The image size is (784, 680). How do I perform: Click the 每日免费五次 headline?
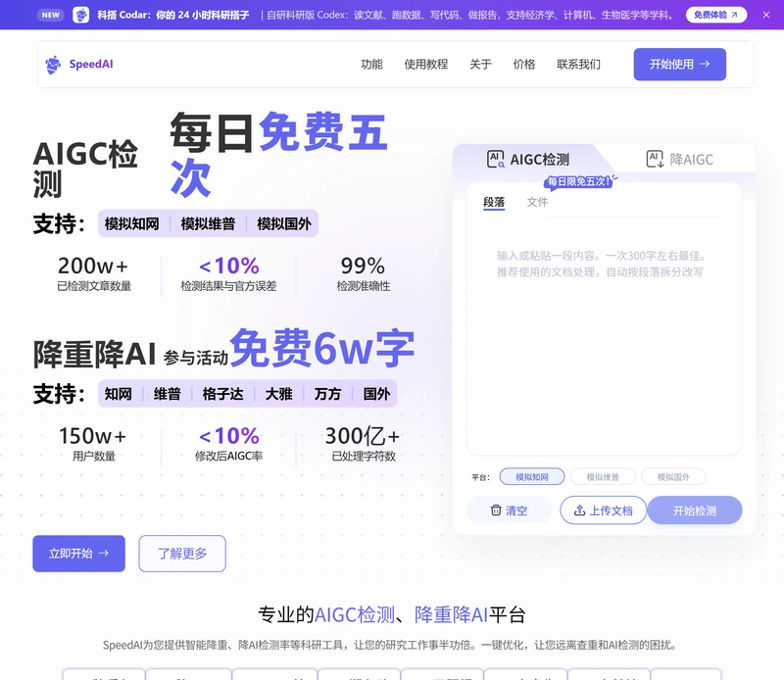pyautogui.click(x=278, y=154)
